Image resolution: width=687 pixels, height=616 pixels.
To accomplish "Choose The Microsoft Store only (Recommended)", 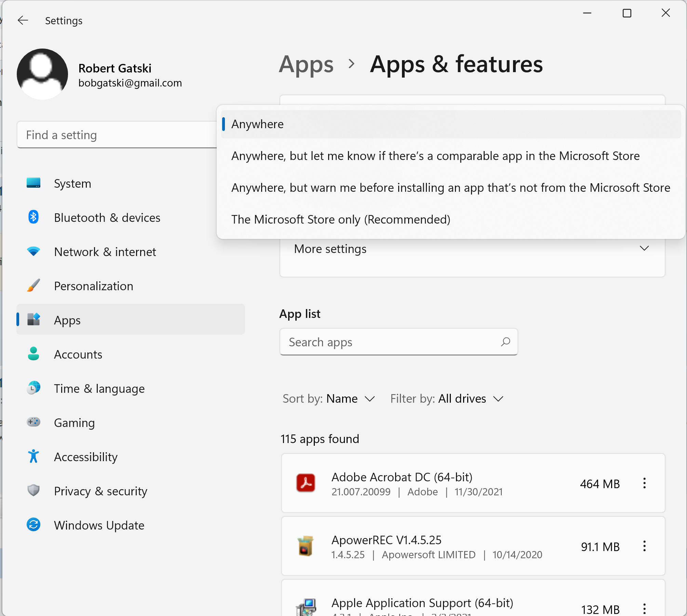I will [x=451, y=219].
